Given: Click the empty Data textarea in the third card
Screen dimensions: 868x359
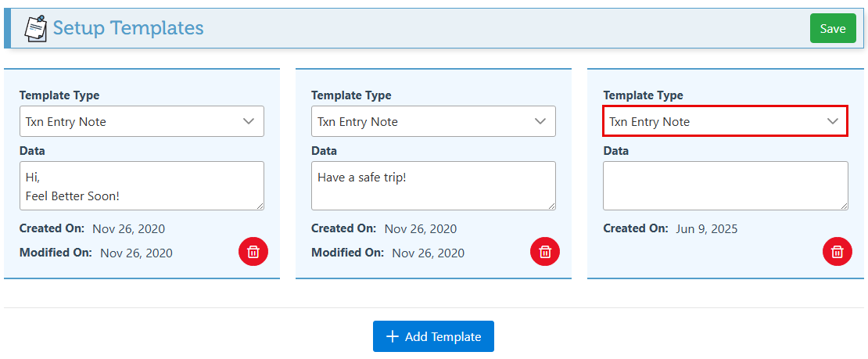Looking at the screenshot, I should 725,186.
